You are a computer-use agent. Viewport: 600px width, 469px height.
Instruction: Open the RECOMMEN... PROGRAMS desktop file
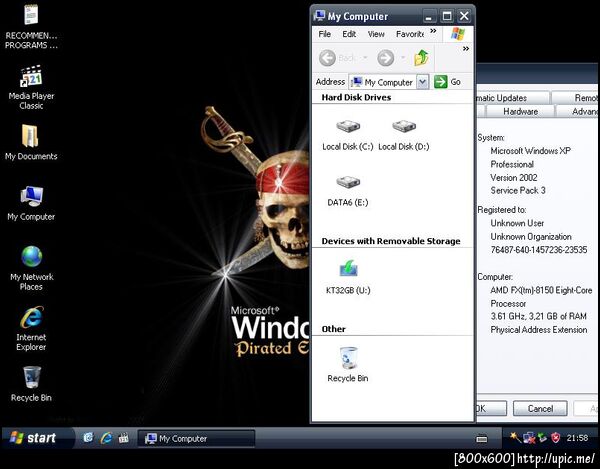pos(31,26)
